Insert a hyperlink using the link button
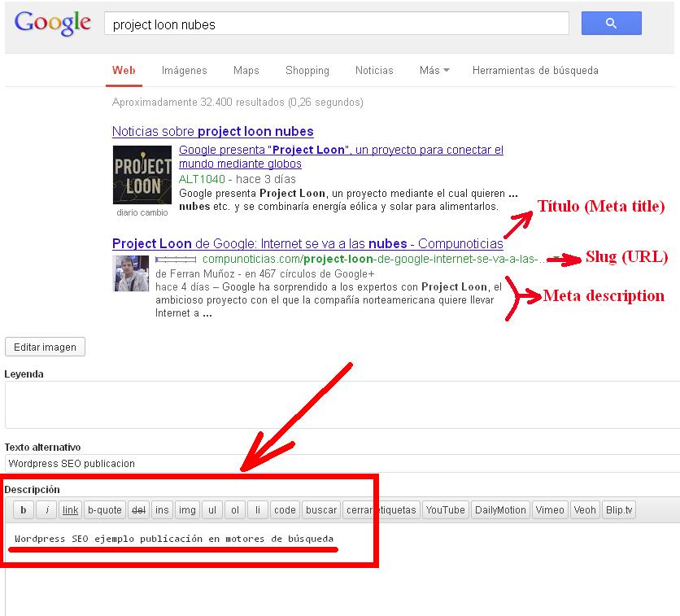This screenshot has height=616, width=680. (x=70, y=509)
